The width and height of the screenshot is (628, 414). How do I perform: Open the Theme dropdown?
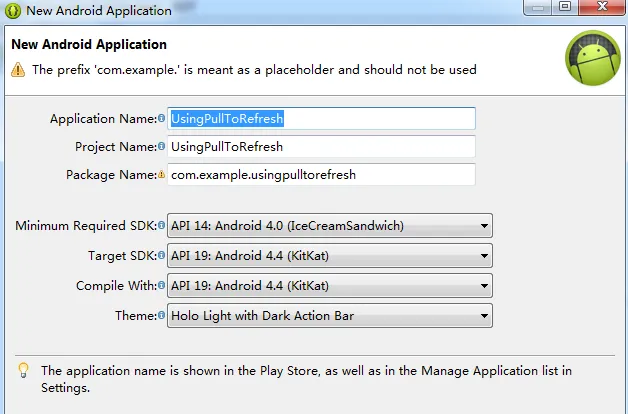click(330, 316)
